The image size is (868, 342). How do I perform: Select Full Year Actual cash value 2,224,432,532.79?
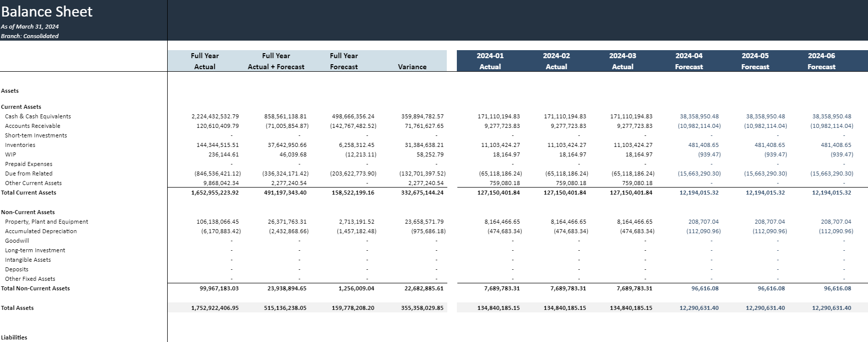click(215, 116)
